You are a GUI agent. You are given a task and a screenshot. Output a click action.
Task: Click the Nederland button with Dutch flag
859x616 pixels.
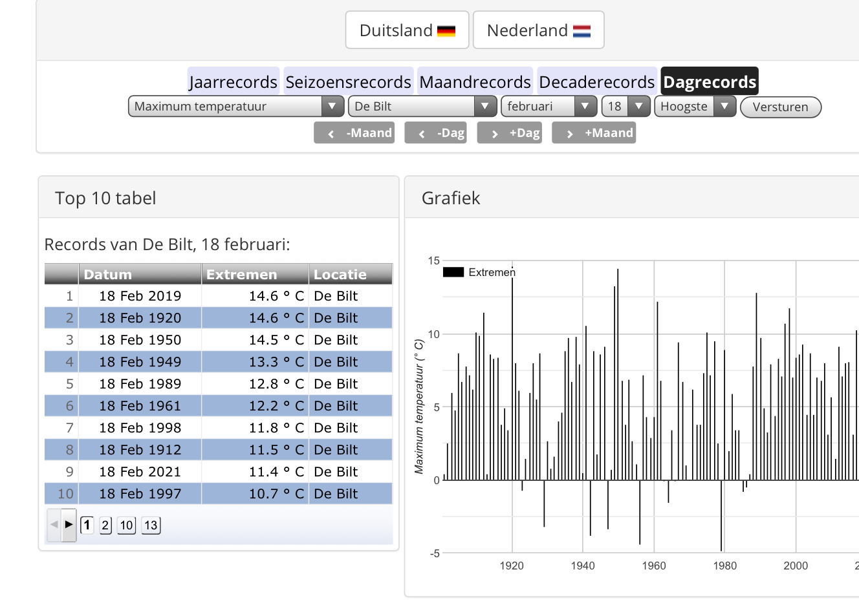coord(538,30)
